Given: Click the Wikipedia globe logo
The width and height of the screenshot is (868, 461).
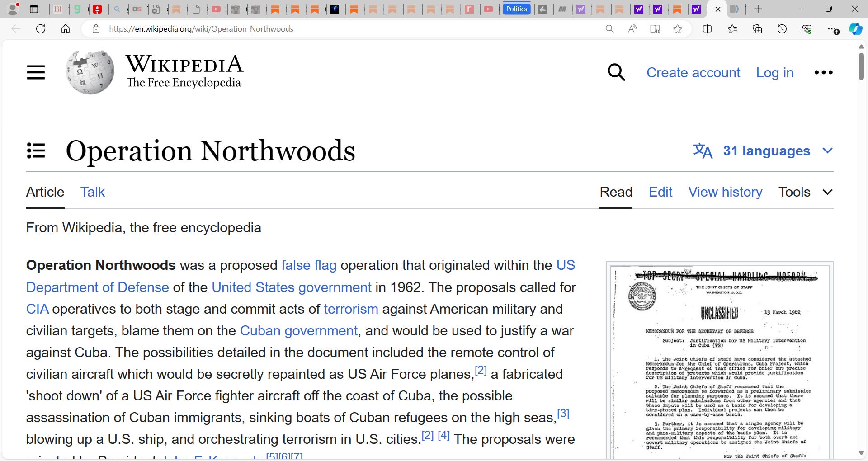Looking at the screenshot, I should 90,72.
